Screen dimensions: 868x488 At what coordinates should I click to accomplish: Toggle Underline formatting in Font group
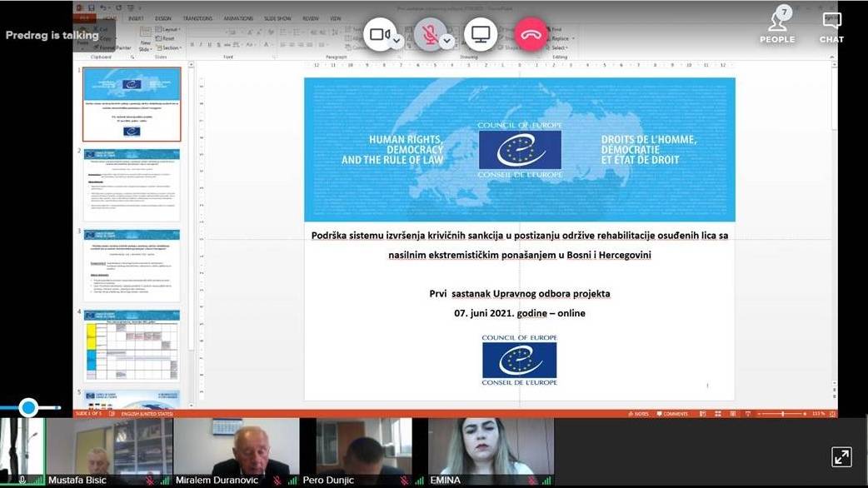pyautogui.click(x=209, y=44)
